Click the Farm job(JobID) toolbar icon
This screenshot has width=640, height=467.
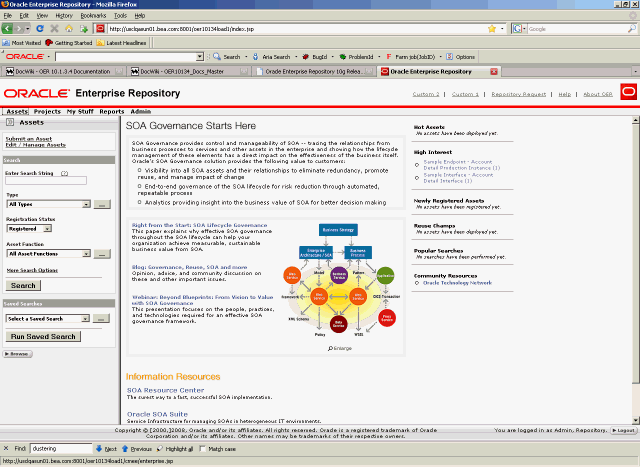pyautogui.click(x=389, y=57)
